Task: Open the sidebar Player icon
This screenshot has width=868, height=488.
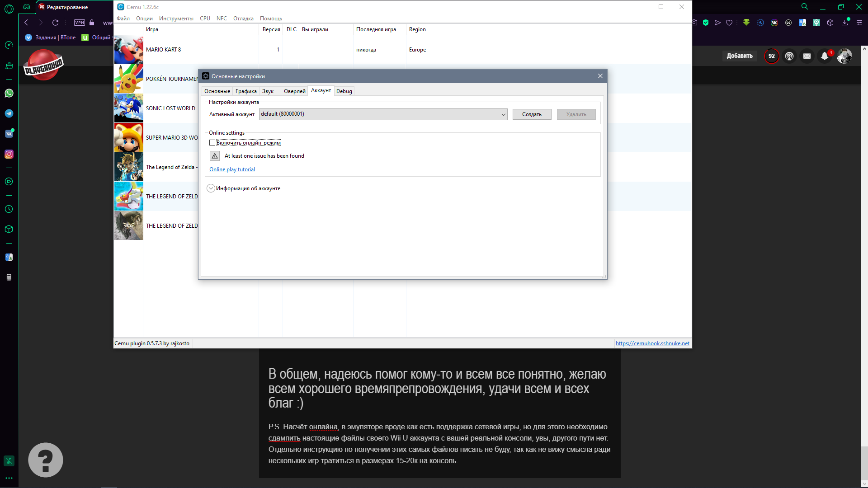Action: [9, 182]
